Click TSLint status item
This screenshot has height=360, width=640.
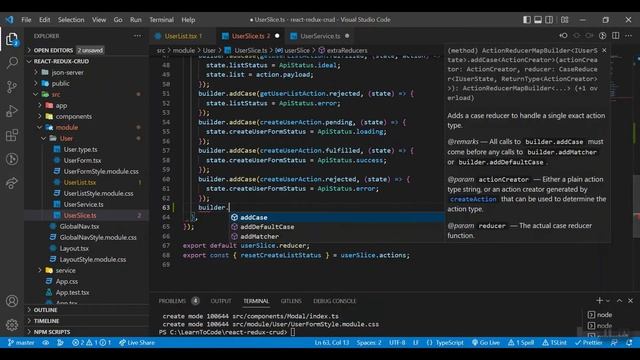click(554, 342)
